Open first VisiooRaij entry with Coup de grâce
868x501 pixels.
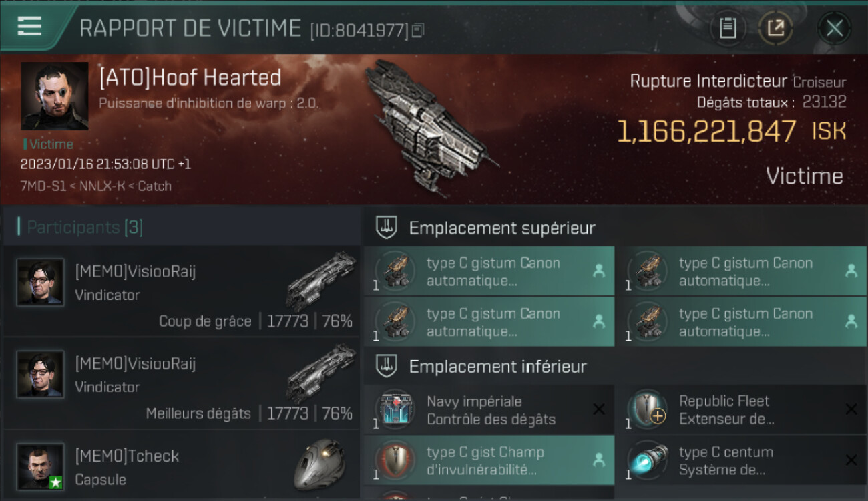(182, 291)
